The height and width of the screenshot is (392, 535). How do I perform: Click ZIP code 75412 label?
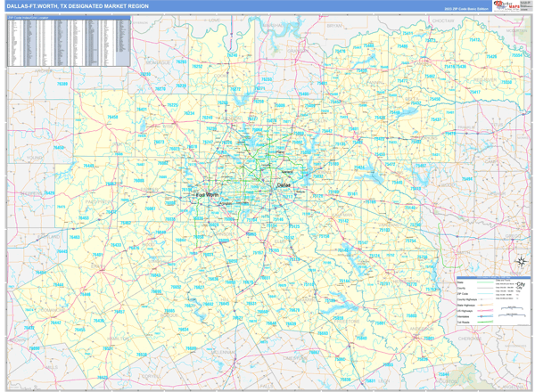click(474, 40)
